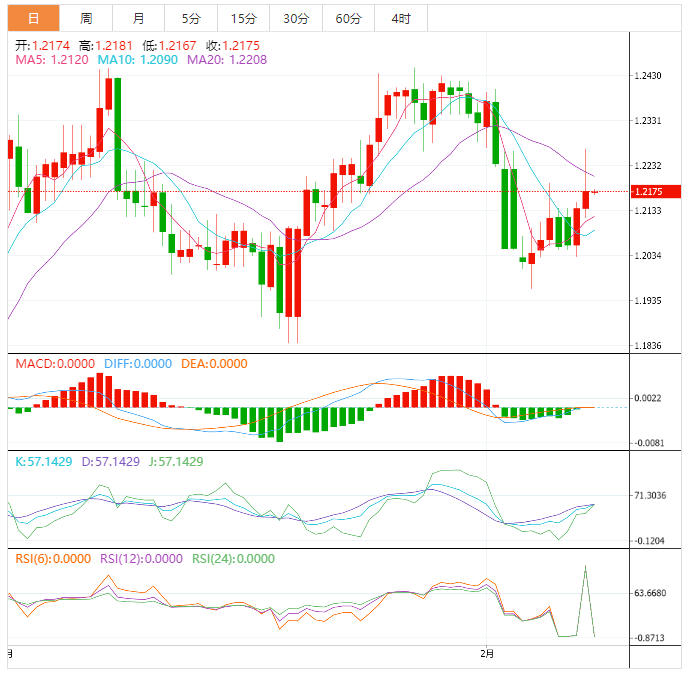The image size is (688, 677).
Task: Click the MACD indicator value label
Action: coord(55,364)
